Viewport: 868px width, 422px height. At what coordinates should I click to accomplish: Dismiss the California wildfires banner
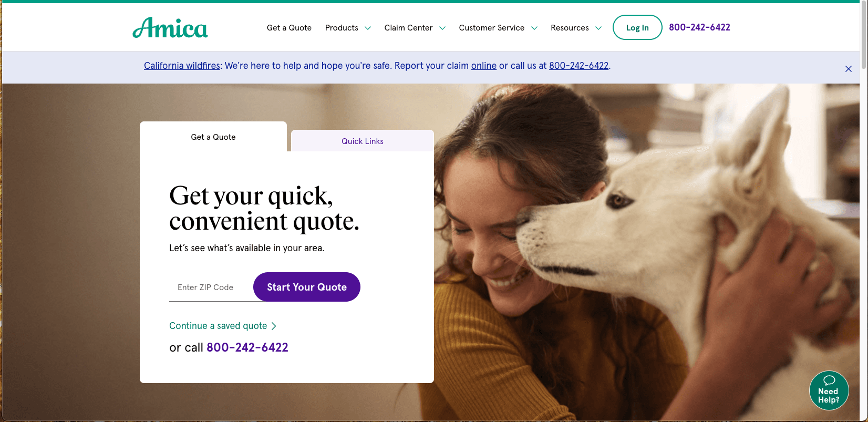pyautogui.click(x=848, y=69)
